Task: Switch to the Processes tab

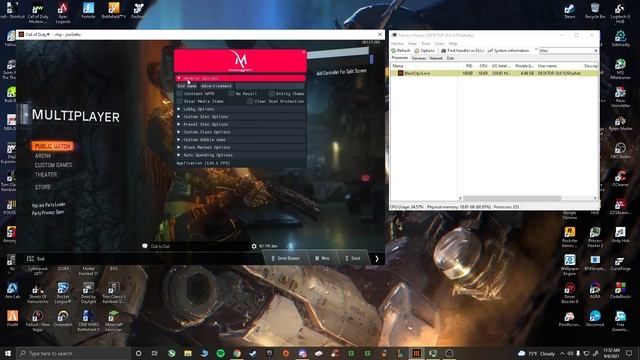Action: tap(400, 58)
